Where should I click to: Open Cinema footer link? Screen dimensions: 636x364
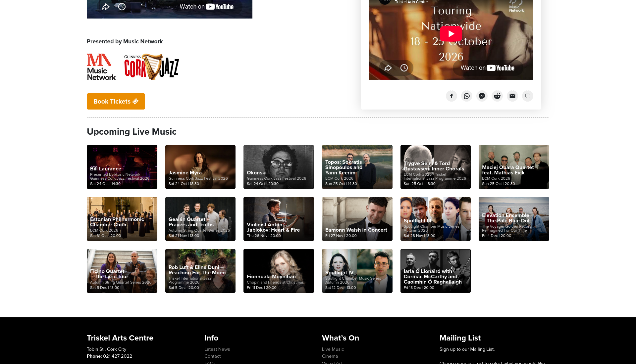(330, 356)
